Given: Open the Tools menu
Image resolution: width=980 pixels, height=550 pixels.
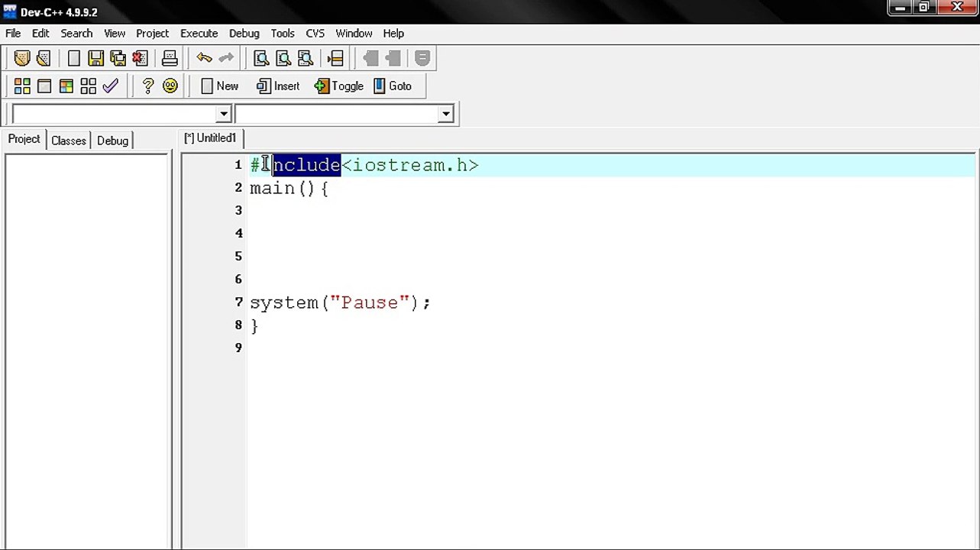Looking at the screenshot, I should click(x=282, y=34).
